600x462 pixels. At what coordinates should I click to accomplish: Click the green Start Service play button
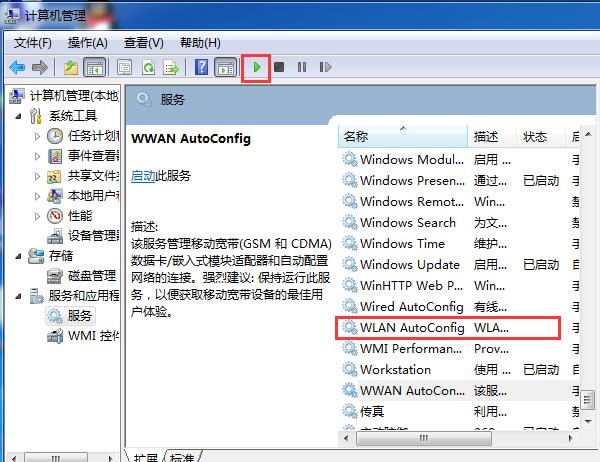257,67
